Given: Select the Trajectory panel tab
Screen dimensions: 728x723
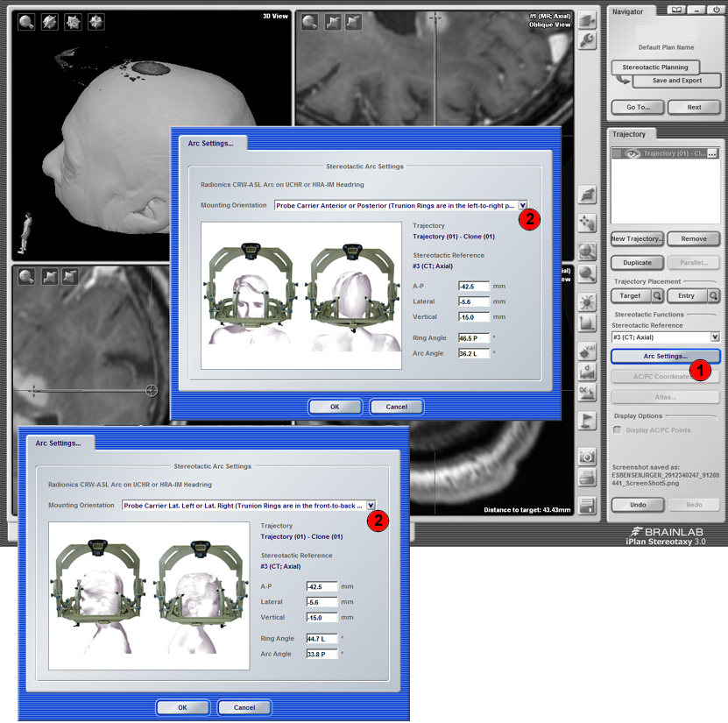Looking at the screenshot, I should pyautogui.click(x=629, y=134).
